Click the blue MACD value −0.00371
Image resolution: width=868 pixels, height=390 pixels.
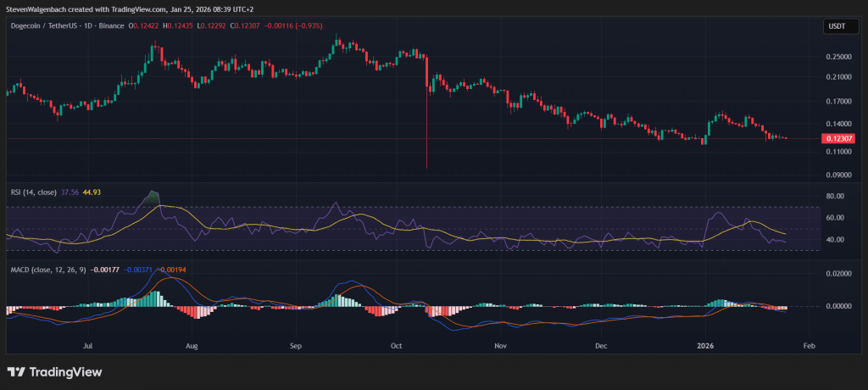pos(137,270)
